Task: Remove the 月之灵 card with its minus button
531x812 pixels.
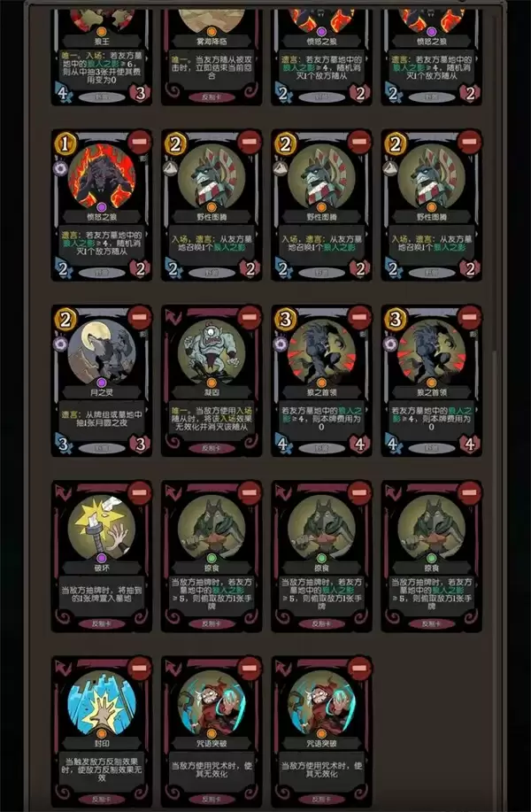Action: click(139, 317)
